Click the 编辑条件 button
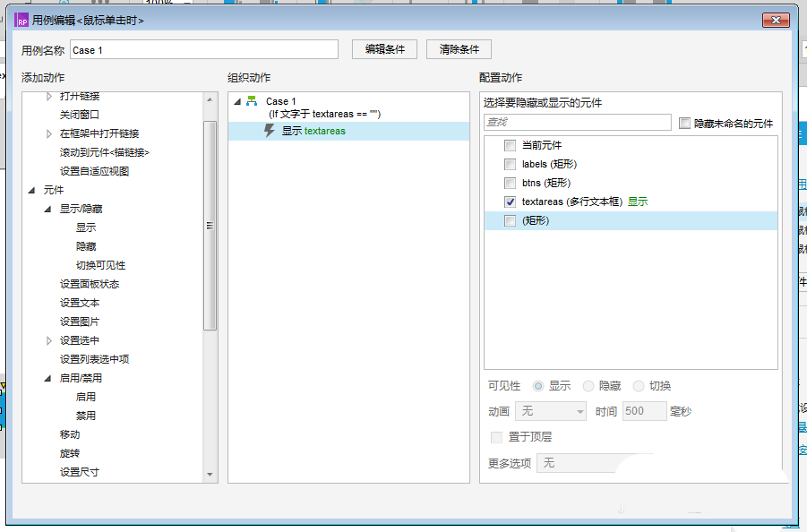807x532 pixels. pos(383,49)
